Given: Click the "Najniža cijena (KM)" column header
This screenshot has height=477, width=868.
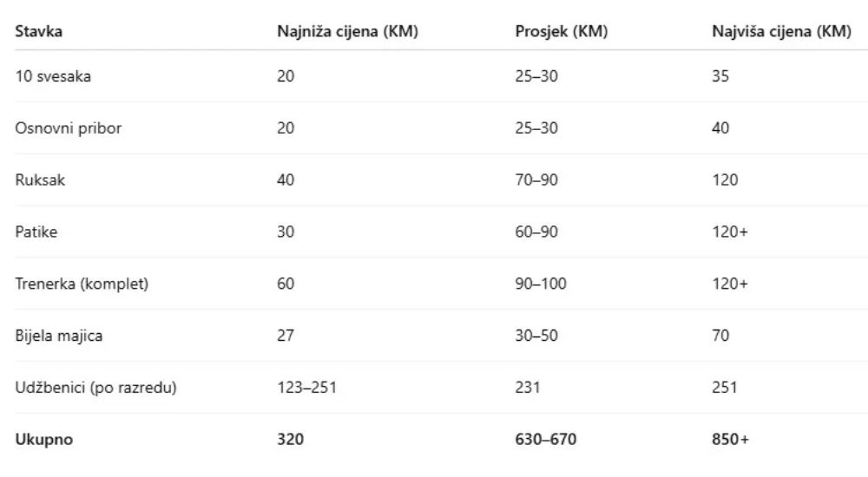Looking at the screenshot, I should click(x=347, y=31).
